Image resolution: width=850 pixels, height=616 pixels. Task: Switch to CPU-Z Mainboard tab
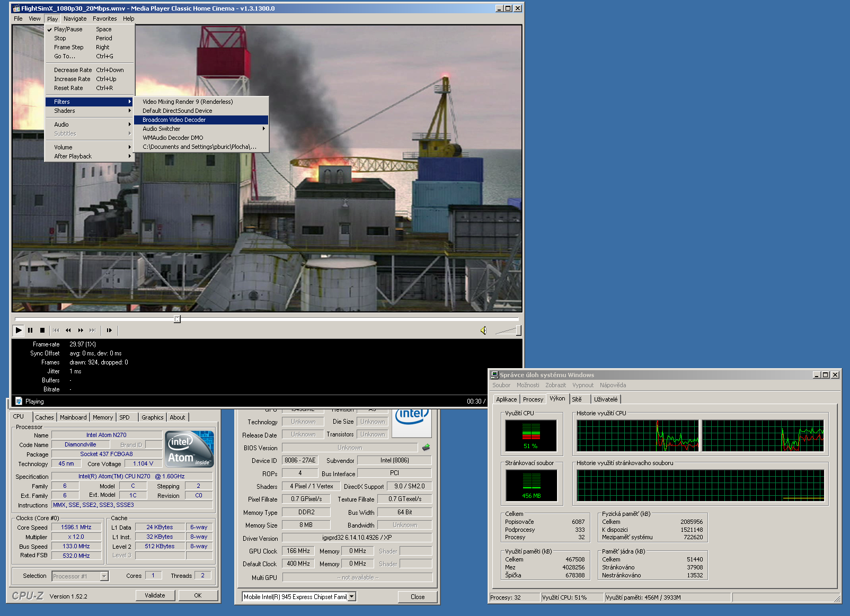[73, 417]
